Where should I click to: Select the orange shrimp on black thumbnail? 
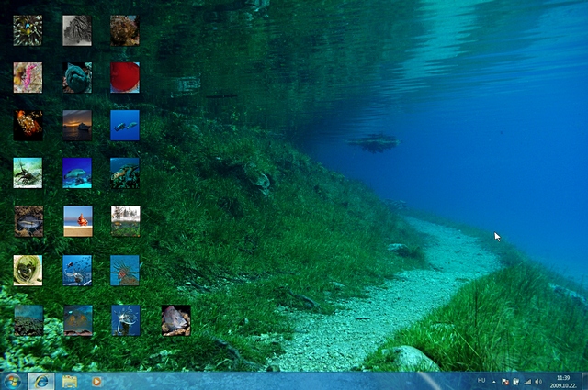pos(28,125)
